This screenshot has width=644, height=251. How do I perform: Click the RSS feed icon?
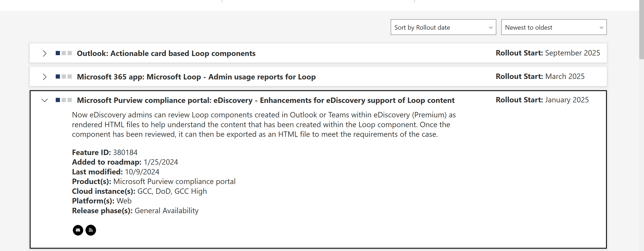[x=91, y=230]
